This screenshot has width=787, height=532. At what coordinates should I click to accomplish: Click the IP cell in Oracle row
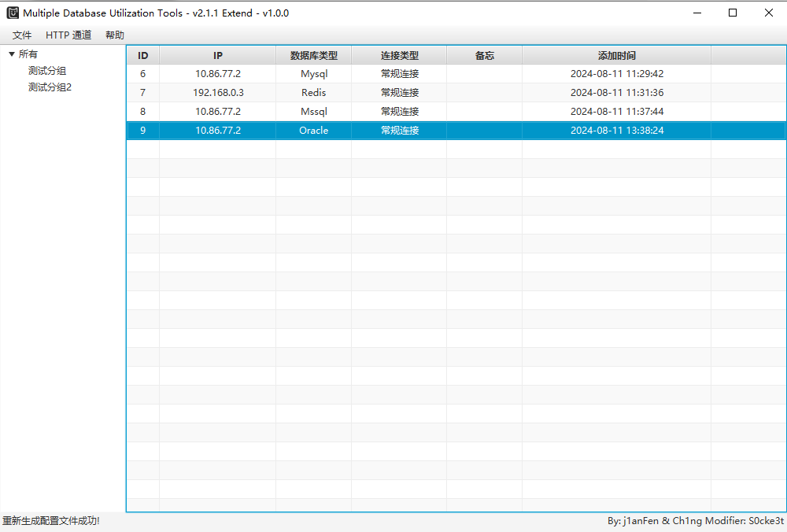[x=218, y=131]
